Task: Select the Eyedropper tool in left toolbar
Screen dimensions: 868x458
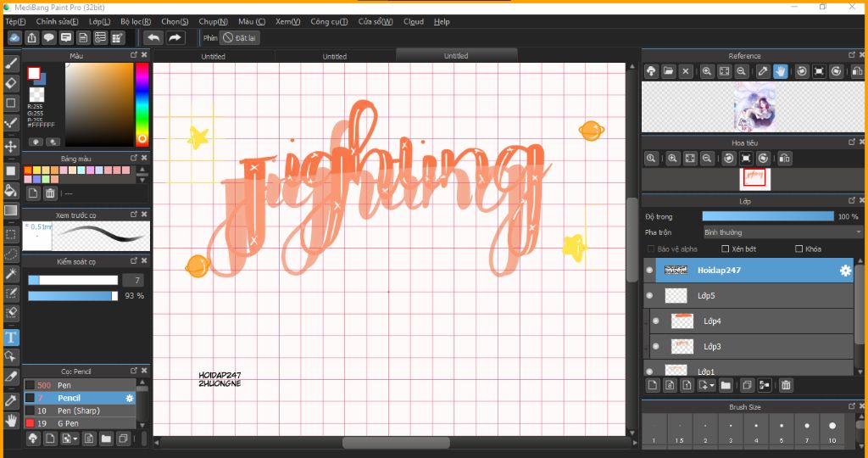Action: pyautogui.click(x=11, y=401)
